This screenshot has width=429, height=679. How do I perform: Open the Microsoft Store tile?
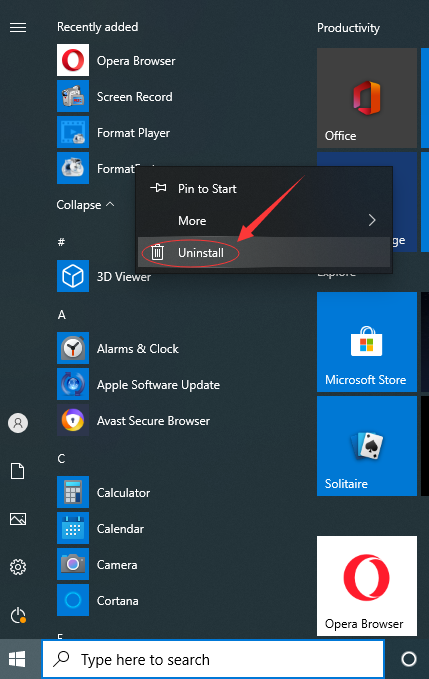click(367, 342)
